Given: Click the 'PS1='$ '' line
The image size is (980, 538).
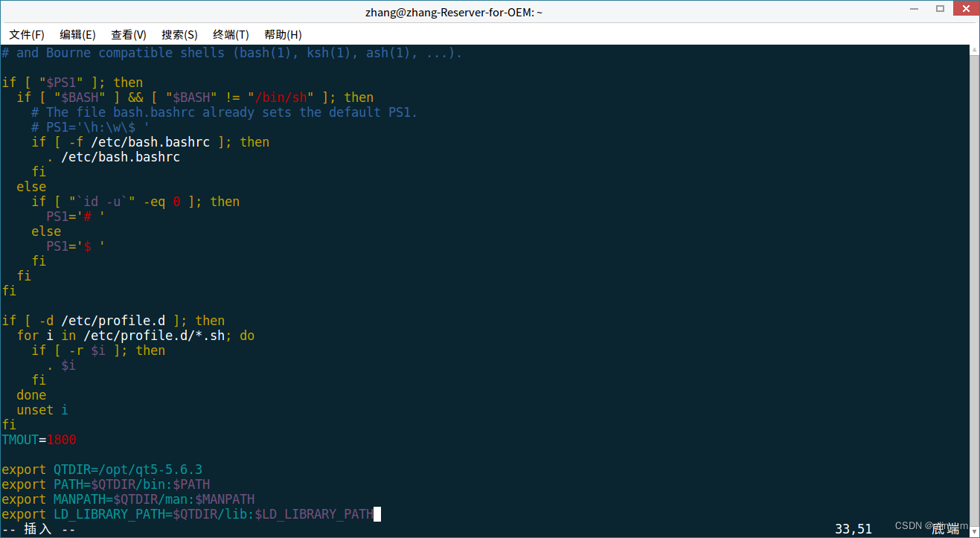Looking at the screenshot, I should (76, 246).
